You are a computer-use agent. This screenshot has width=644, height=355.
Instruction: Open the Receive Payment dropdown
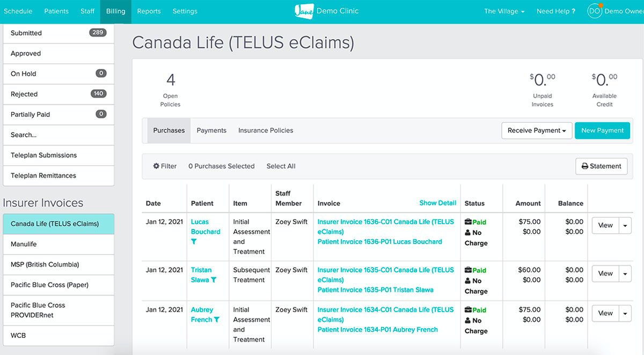point(537,130)
